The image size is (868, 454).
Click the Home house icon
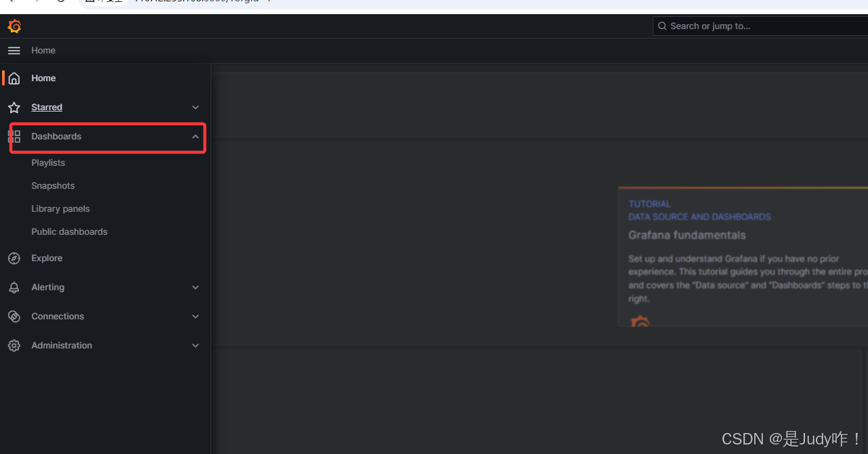point(14,78)
